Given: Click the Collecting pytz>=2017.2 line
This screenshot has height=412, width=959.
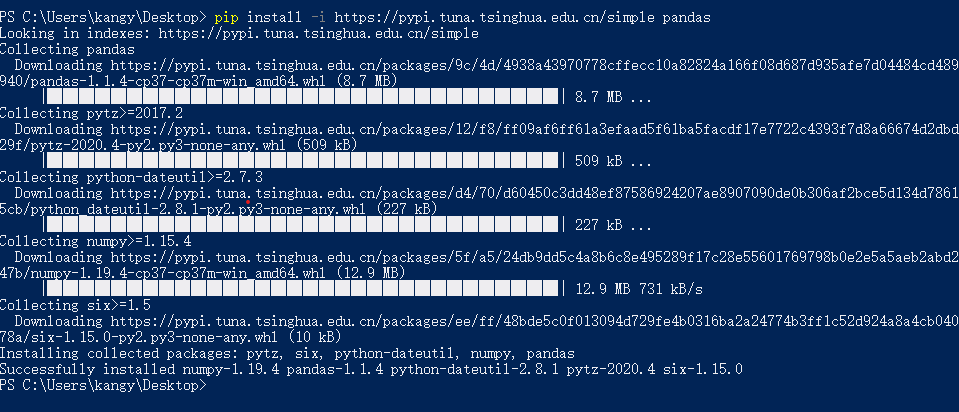Looking at the screenshot, I should (92, 113).
